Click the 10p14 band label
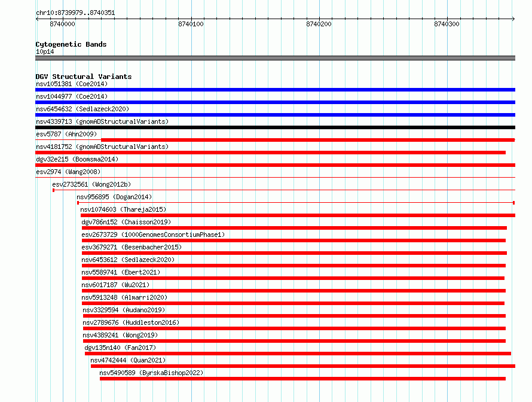532x402 pixels. coord(45,51)
